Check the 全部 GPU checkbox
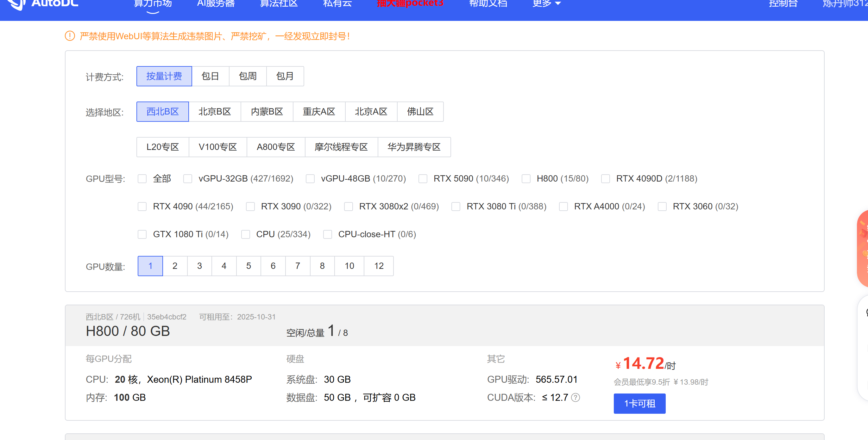 (142, 179)
